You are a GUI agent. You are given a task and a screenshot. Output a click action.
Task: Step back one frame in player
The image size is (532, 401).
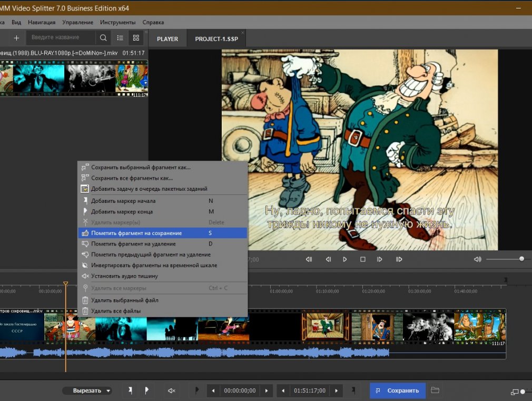pos(328,259)
